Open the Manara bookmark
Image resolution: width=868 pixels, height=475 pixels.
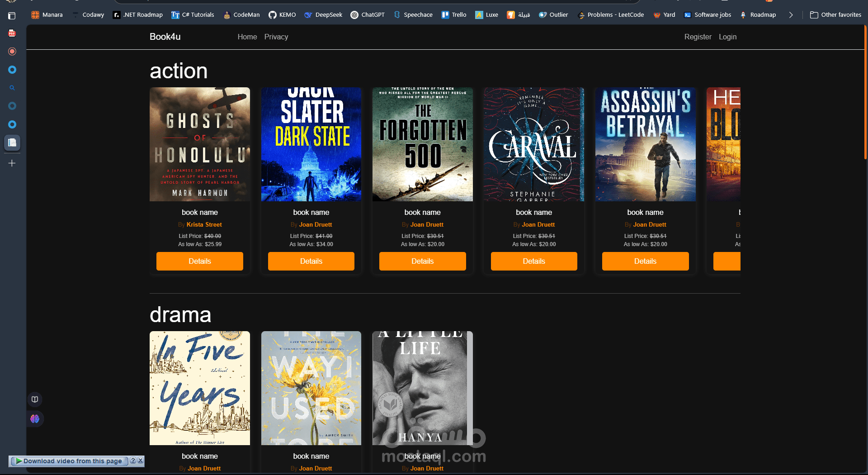coord(47,14)
